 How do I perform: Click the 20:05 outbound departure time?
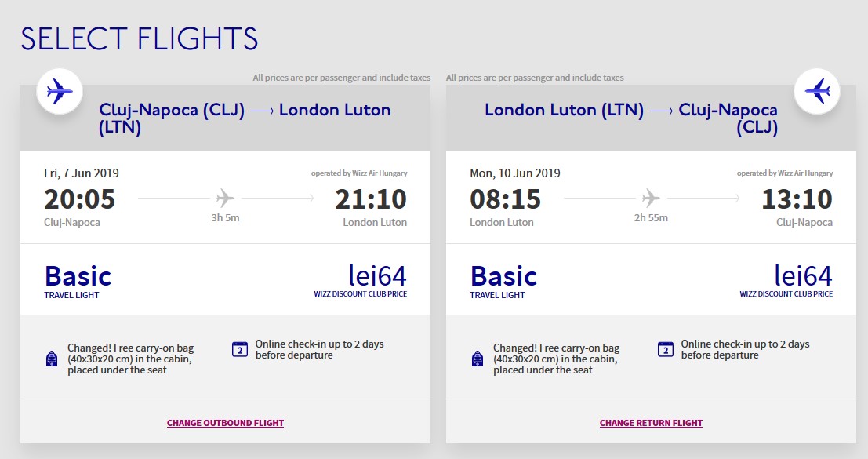coord(80,199)
